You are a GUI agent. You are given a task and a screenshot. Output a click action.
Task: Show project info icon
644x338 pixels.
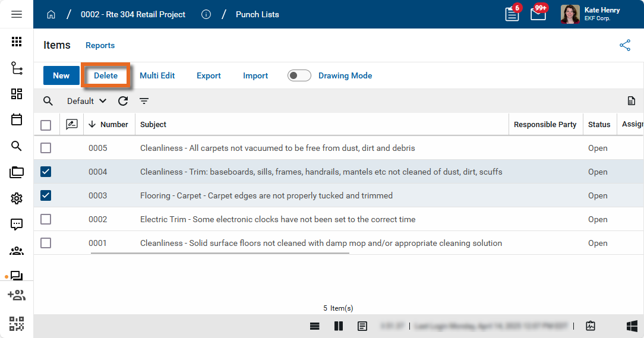coord(206,14)
